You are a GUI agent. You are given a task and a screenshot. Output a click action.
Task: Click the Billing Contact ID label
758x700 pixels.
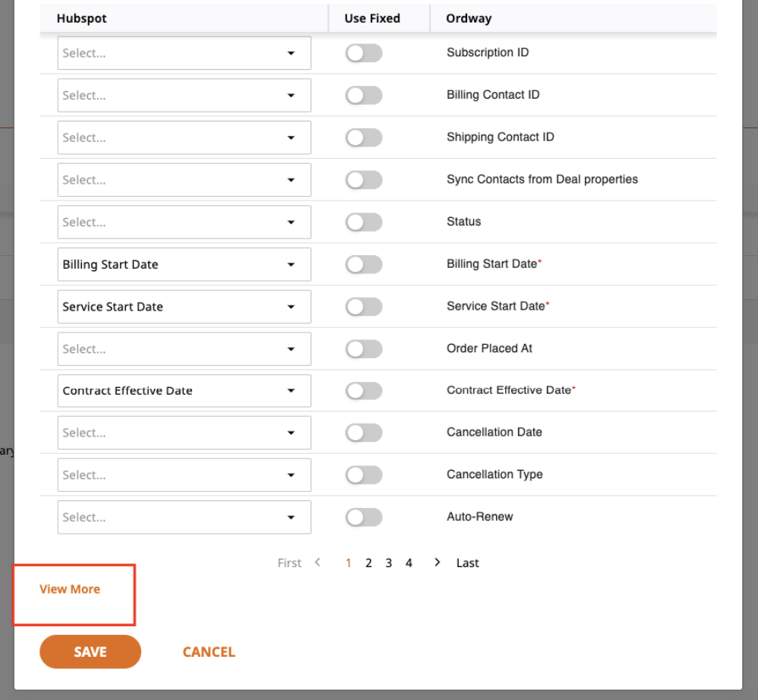tap(493, 95)
